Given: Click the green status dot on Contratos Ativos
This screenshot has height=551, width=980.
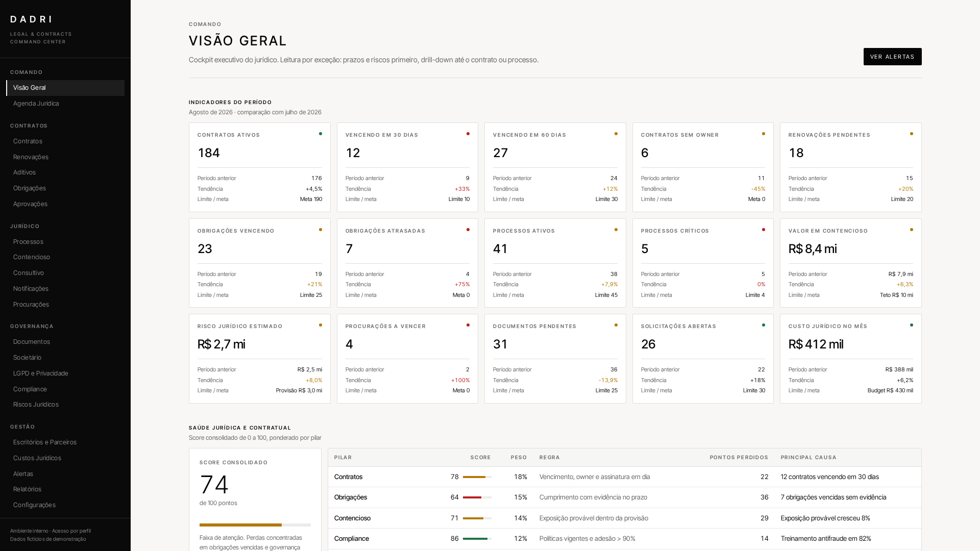Looking at the screenshot, I should (x=321, y=134).
